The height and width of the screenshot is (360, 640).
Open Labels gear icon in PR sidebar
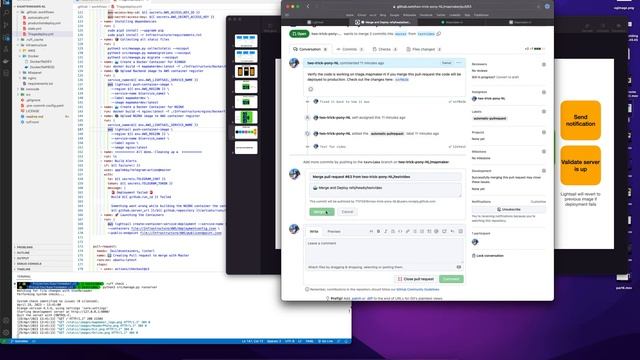(x=544, y=111)
